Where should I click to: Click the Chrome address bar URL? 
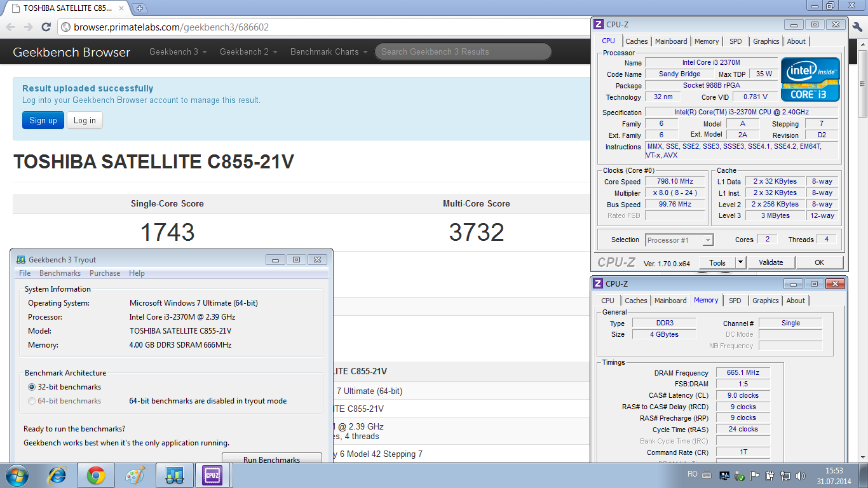(171, 27)
